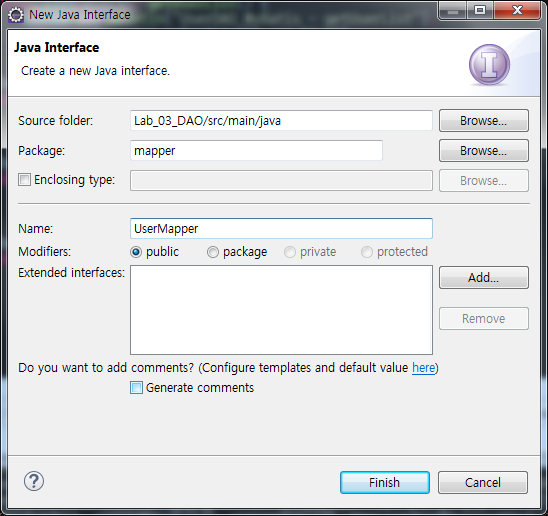Add an extended interface
Screen dimensions: 548x516
pos(484,278)
